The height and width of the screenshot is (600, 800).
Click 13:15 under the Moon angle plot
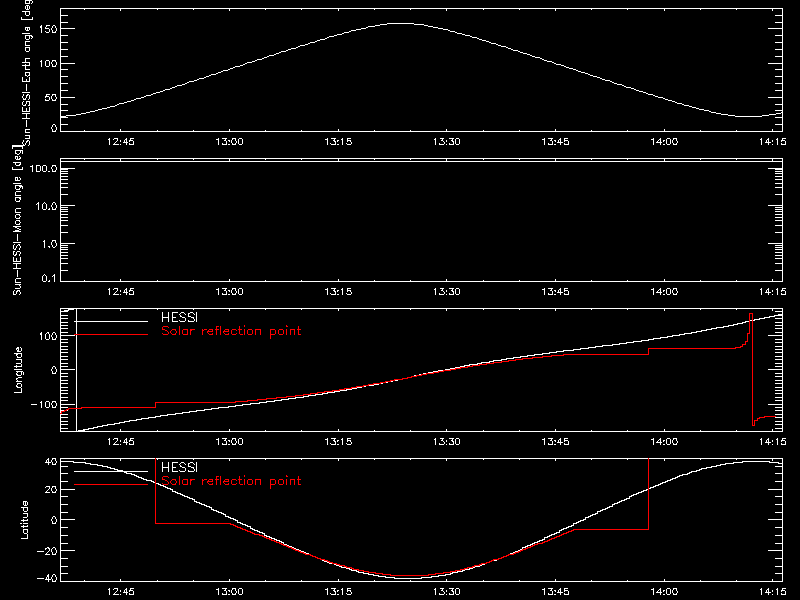pos(338,292)
